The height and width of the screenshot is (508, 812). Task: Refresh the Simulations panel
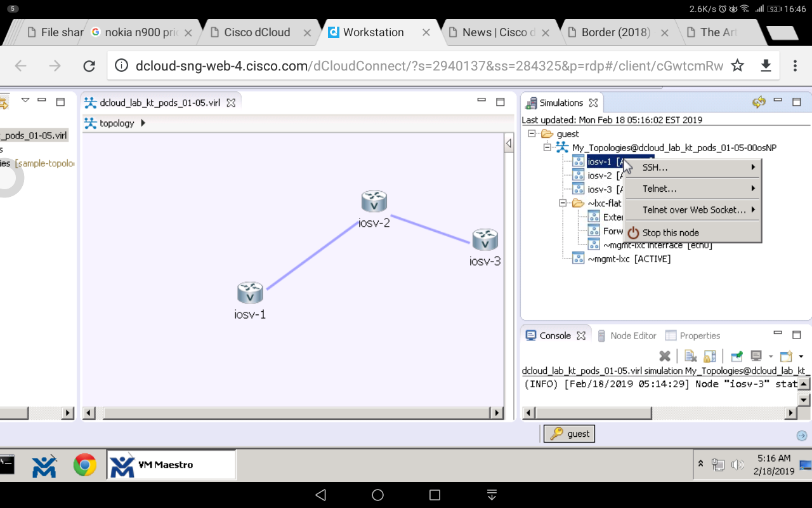(x=759, y=102)
